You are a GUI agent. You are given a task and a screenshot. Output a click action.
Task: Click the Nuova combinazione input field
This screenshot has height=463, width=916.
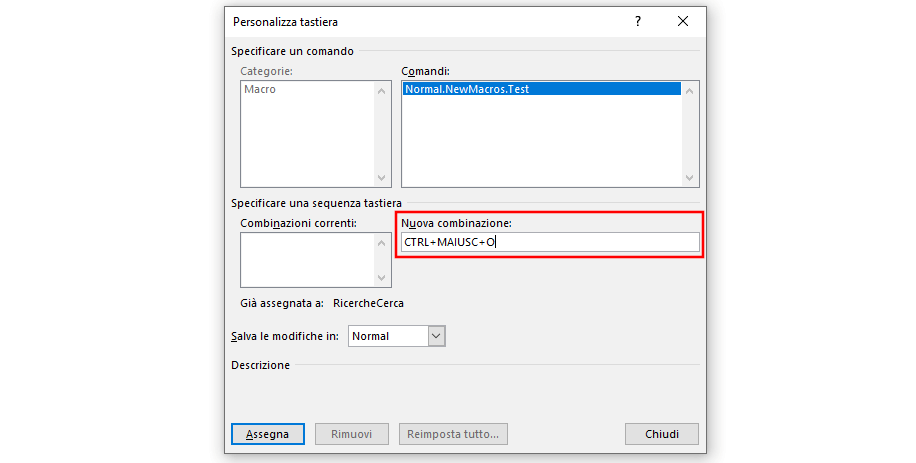550,242
